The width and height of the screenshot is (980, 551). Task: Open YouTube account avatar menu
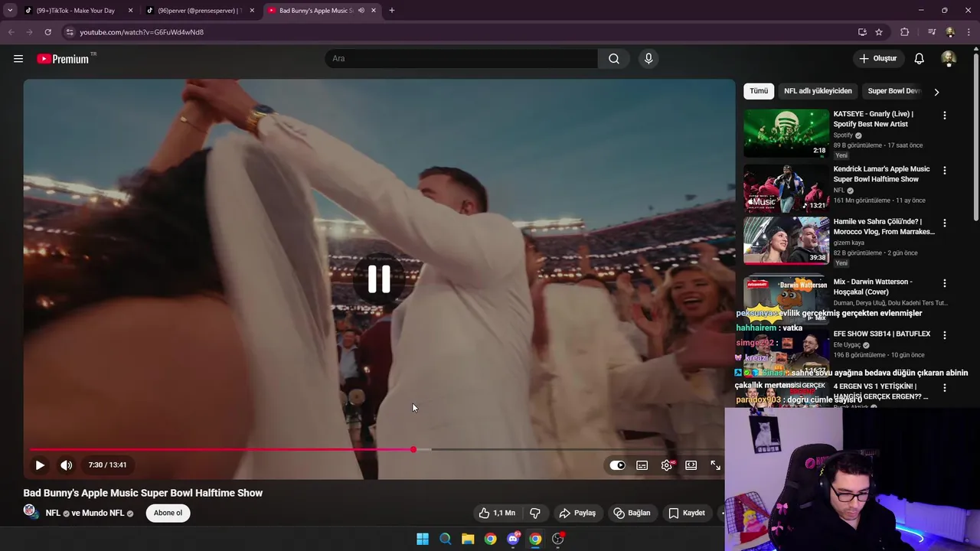point(949,59)
